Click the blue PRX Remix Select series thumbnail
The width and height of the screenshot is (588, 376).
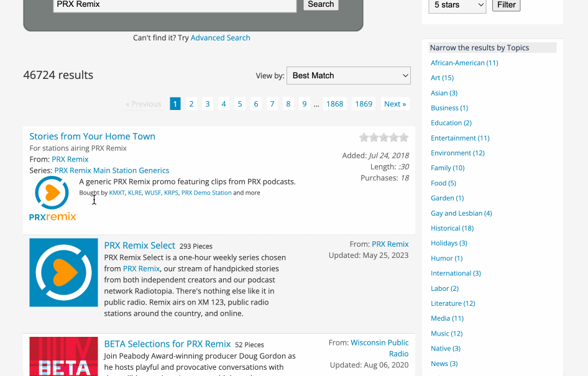tap(64, 273)
